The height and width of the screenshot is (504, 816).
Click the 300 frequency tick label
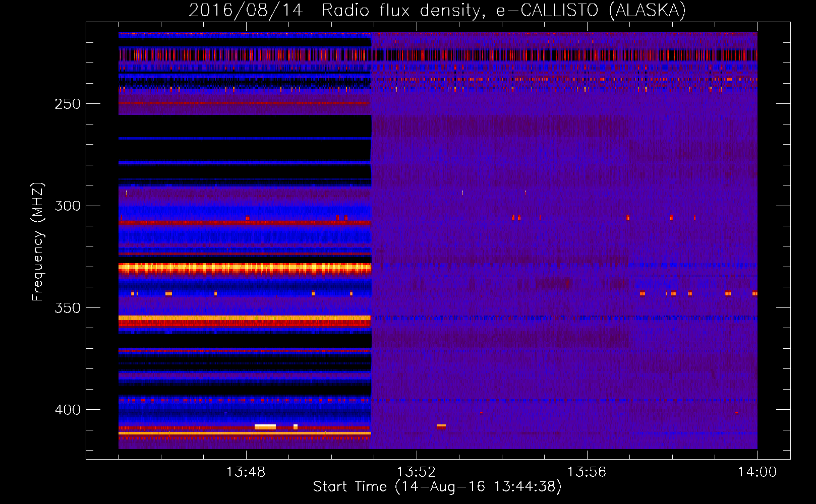(x=68, y=206)
